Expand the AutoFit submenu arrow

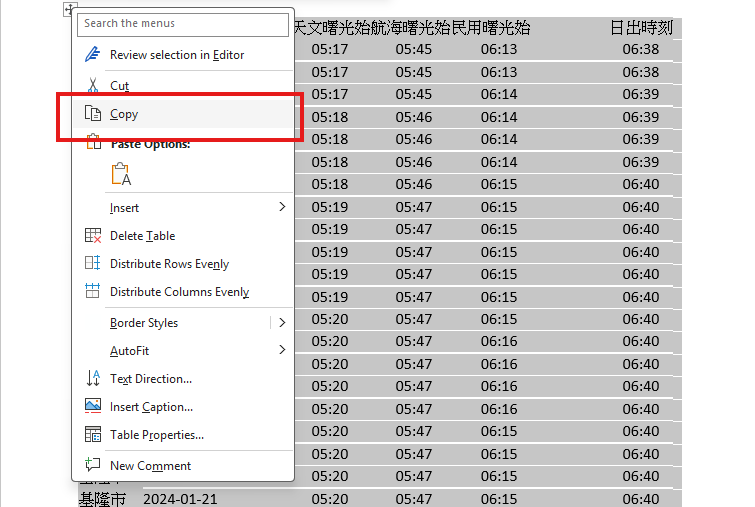click(282, 351)
